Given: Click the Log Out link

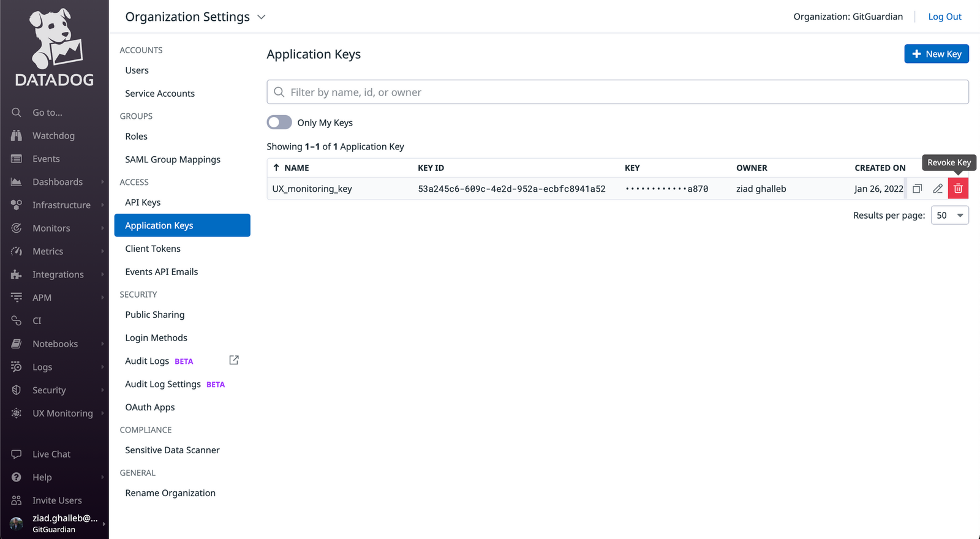Looking at the screenshot, I should (945, 17).
